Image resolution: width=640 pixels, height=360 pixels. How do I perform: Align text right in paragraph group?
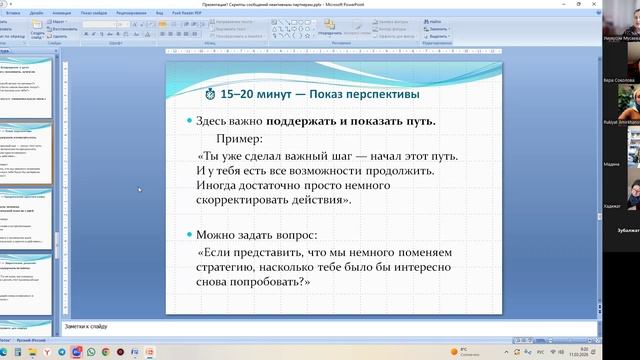coord(178,34)
